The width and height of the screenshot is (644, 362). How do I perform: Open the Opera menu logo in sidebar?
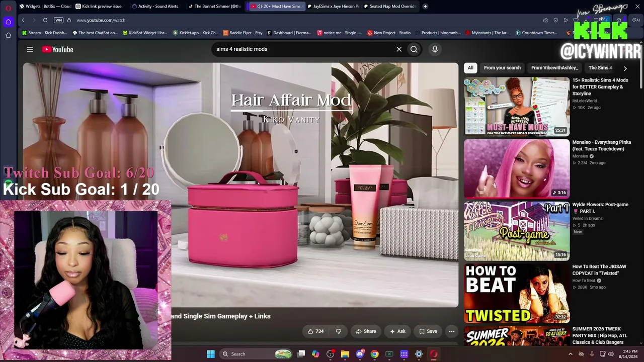tap(8, 8)
